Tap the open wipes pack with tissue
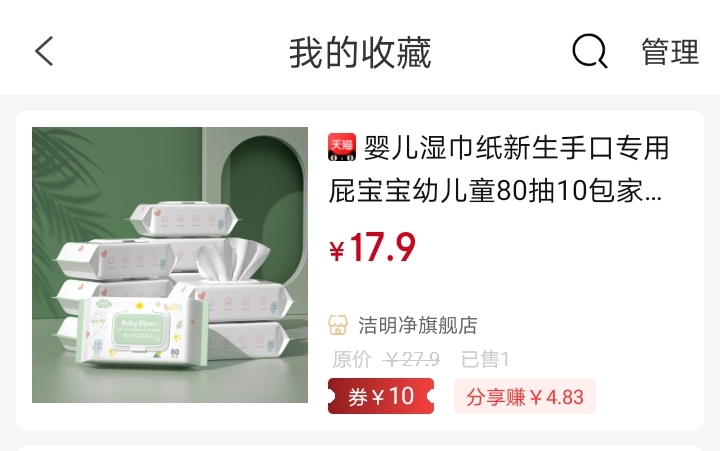The width and height of the screenshot is (720, 451). [x=232, y=279]
